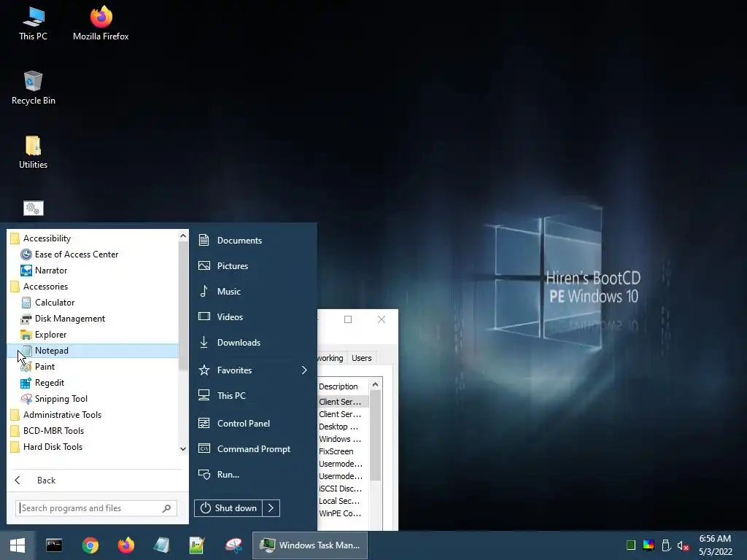The image size is (747, 560).
Task: Launch Firefox from the taskbar
Action: 125,545
